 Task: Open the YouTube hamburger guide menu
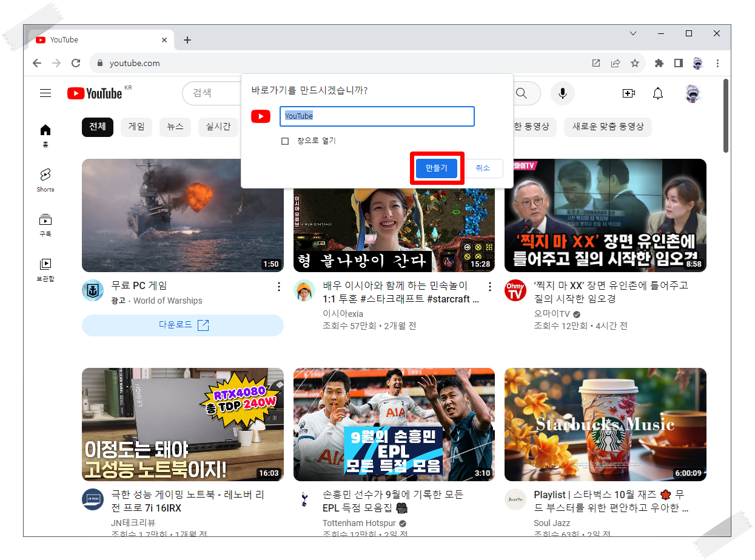pos(45,93)
